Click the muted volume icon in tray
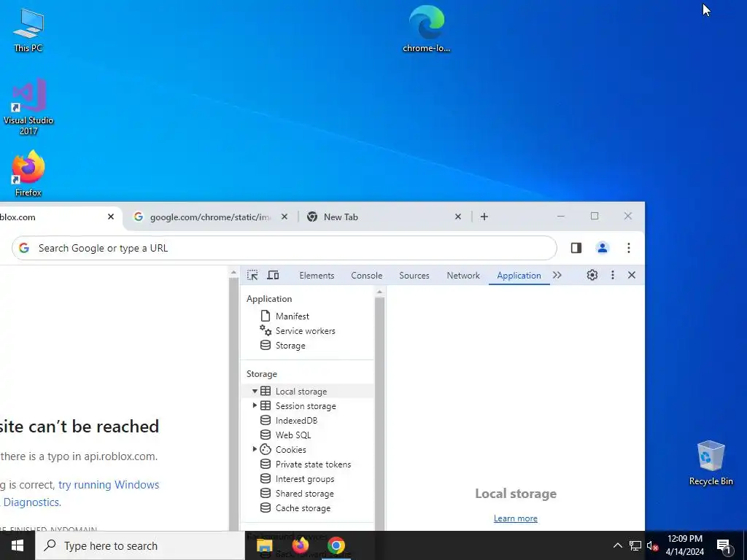 tap(652, 545)
